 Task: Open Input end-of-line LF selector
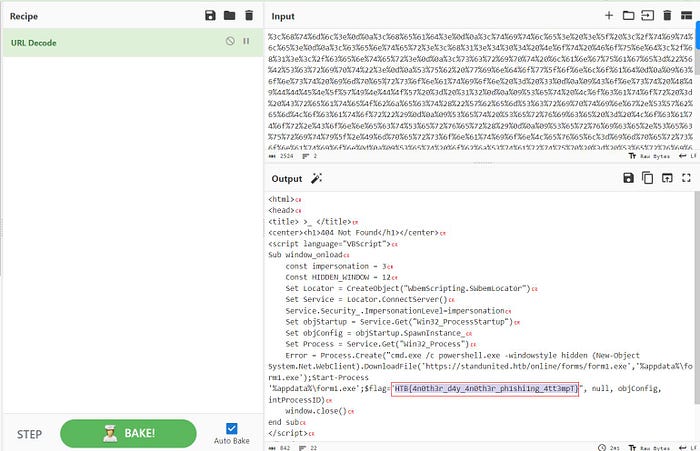(688, 156)
